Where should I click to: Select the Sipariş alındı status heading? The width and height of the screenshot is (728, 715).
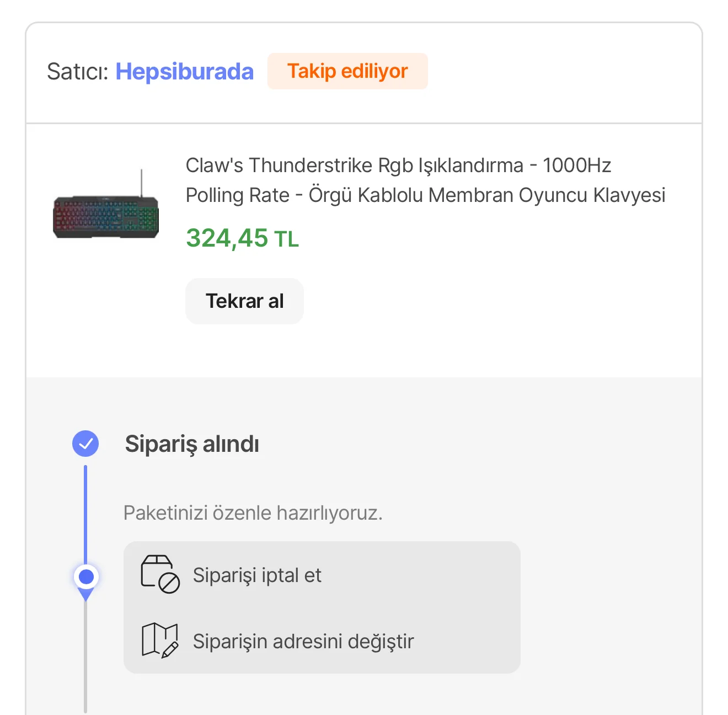click(192, 444)
